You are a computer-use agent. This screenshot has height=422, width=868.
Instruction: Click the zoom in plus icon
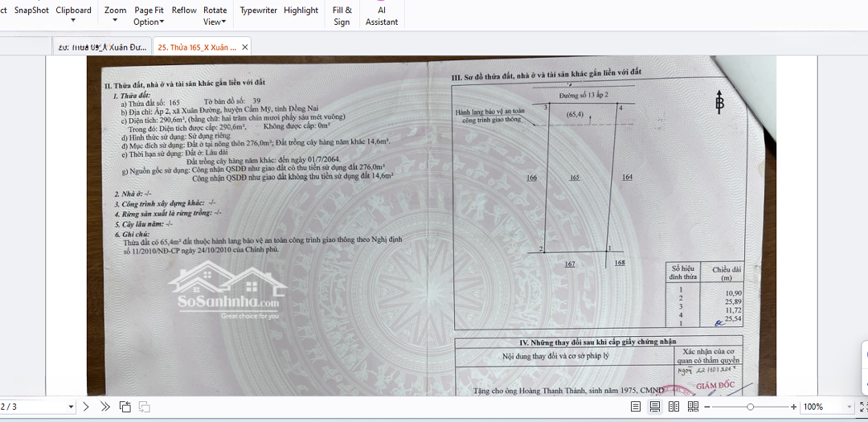(x=794, y=407)
